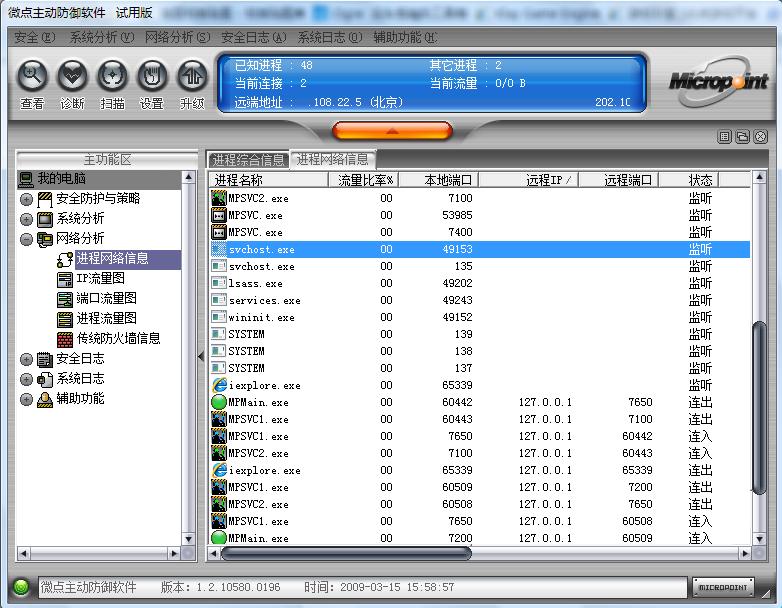Sort by 远程端口 column header
782x608 pixels.
click(x=618, y=180)
